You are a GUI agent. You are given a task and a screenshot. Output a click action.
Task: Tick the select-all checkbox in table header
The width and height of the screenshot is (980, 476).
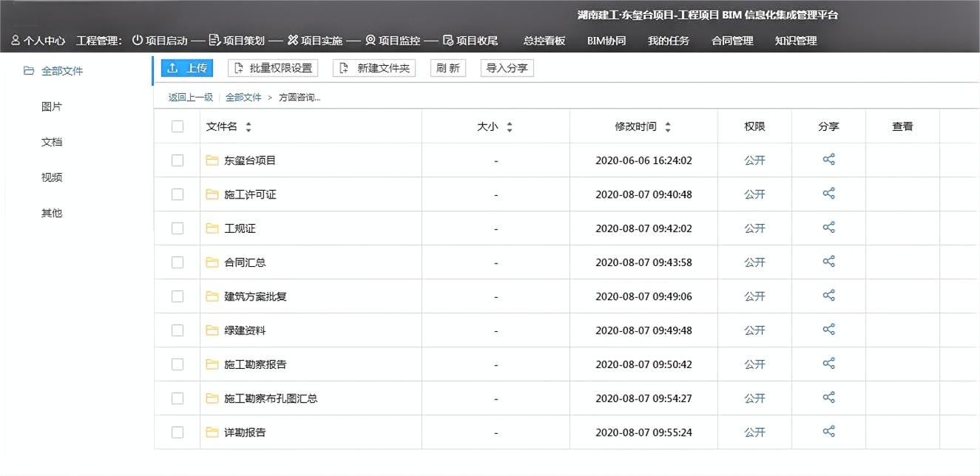point(178,126)
